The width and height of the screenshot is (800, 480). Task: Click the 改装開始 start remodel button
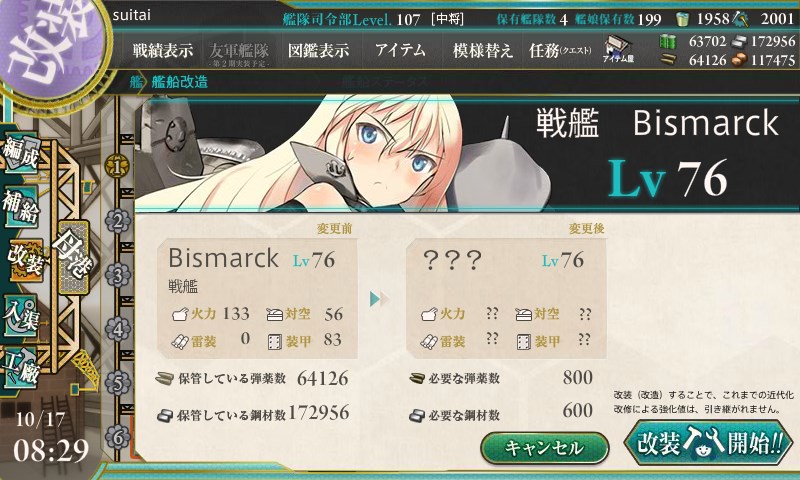pos(709,442)
